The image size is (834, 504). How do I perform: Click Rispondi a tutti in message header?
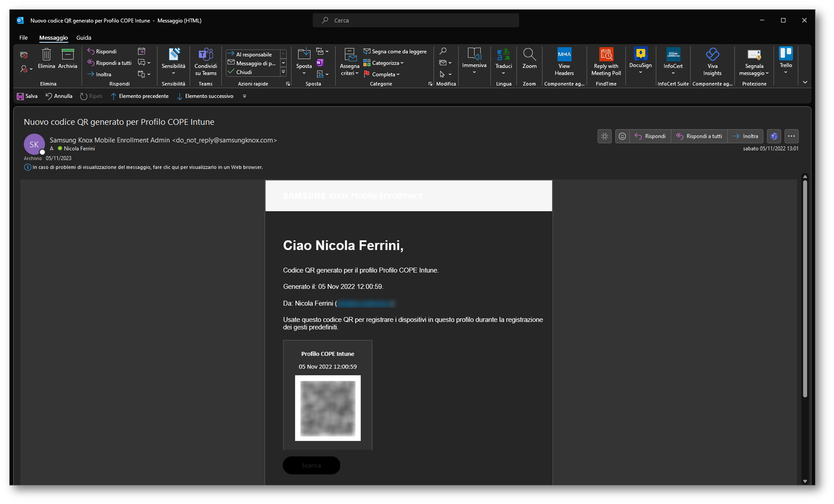[x=699, y=137]
